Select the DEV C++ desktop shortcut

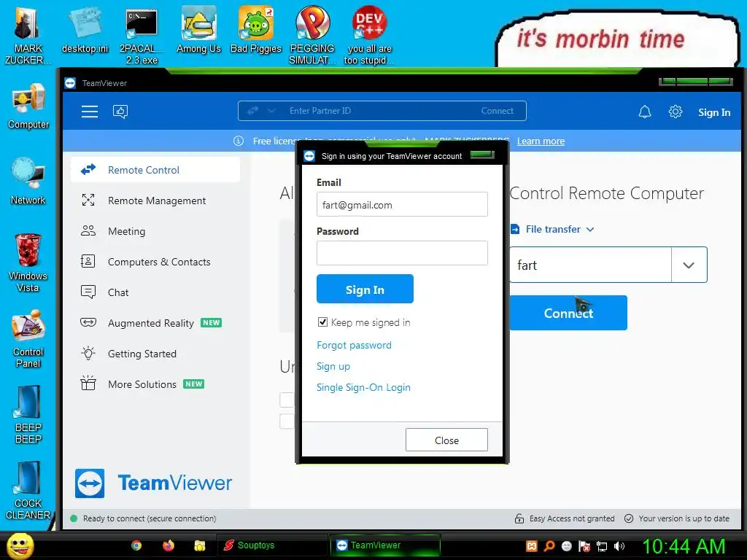pos(369,36)
